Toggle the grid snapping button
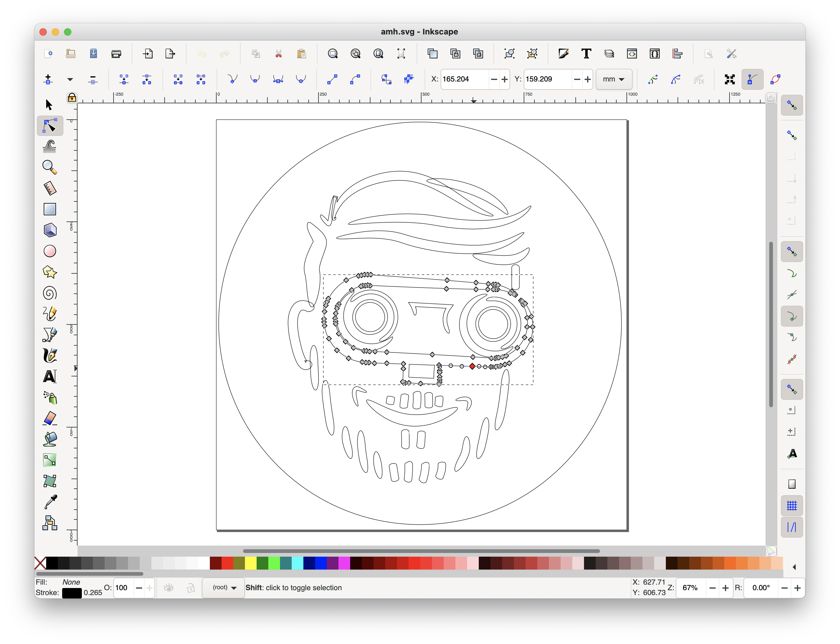840x644 pixels. point(792,506)
